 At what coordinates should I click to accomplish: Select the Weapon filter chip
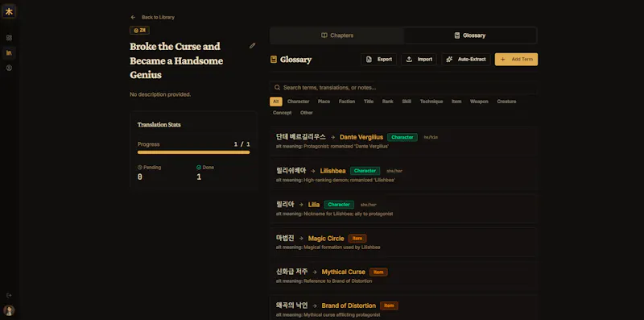click(x=479, y=102)
